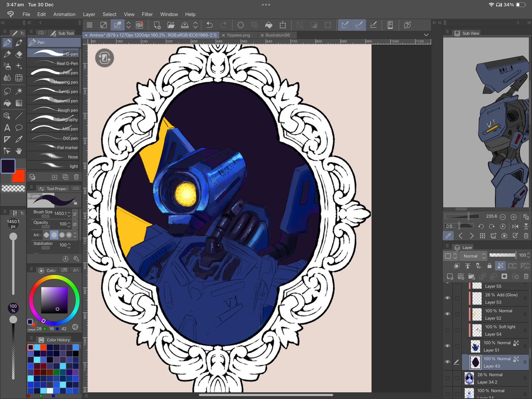The image size is (532, 399).
Task: Hide Layer 43
Action: tap(448, 362)
